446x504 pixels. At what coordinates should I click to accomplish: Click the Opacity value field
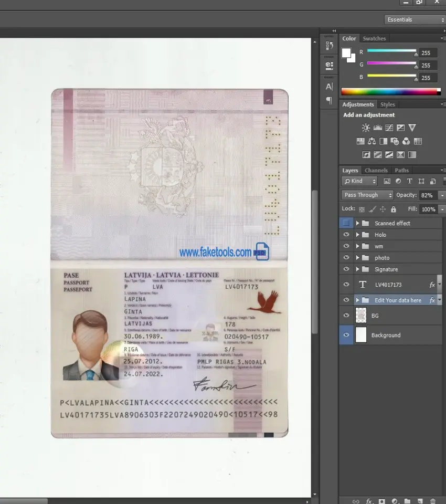[x=427, y=195]
